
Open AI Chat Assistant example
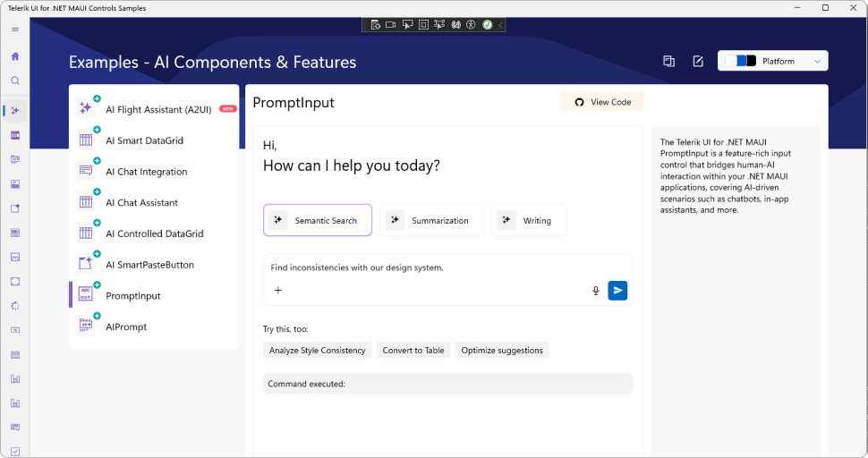pos(154,202)
